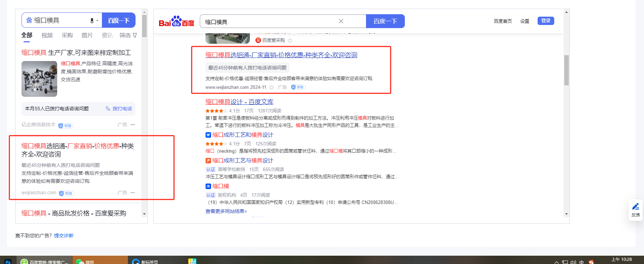Open 缩口成形工艺与模具设计 document link
This screenshot has height=264, width=644.
click(x=243, y=161)
